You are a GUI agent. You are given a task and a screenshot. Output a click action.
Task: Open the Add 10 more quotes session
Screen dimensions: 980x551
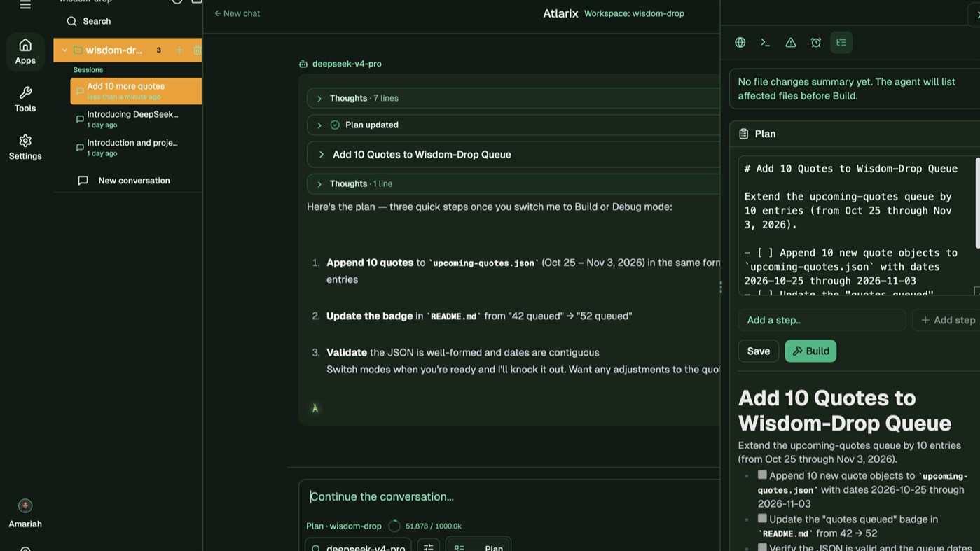136,91
